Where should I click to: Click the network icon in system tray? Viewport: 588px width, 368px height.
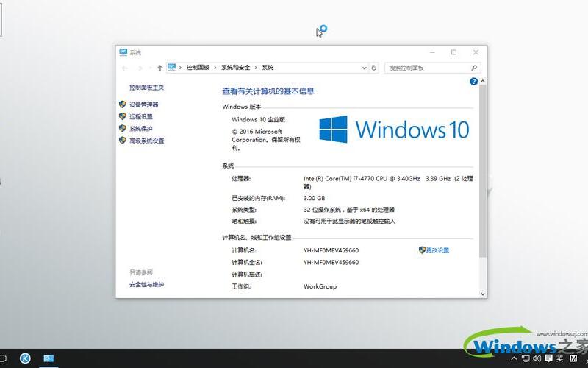click(x=526, y=358)
